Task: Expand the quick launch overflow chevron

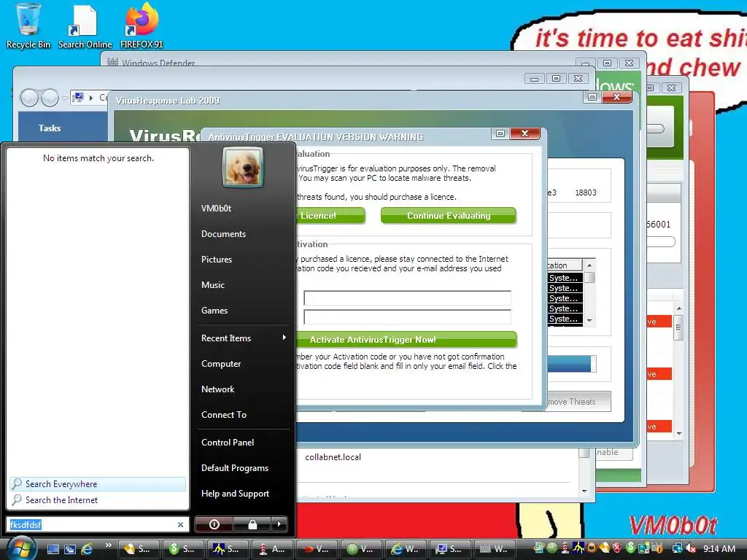Action: [x=108, y=545]
